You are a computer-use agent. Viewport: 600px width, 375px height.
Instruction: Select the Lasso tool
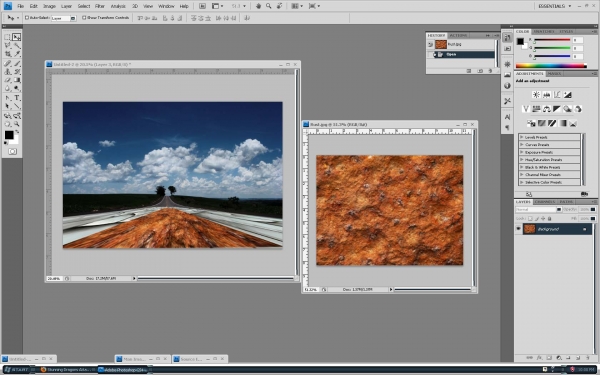[7, 46]
